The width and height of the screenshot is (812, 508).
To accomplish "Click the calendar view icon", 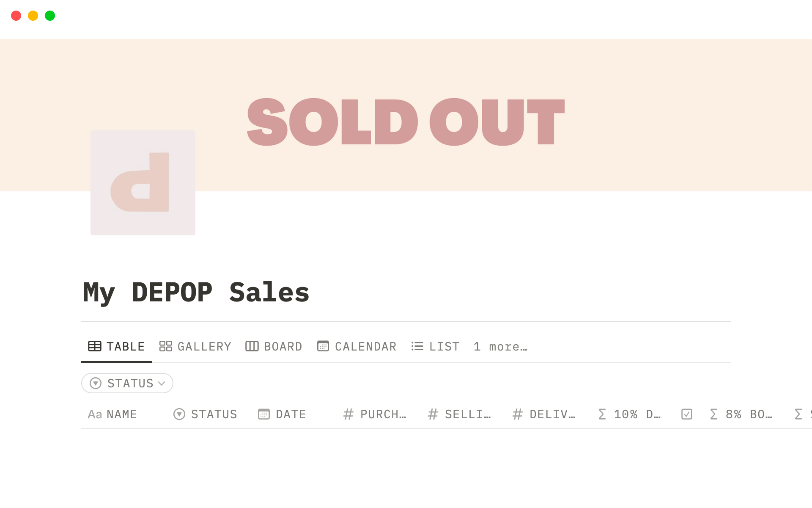I will (x=323, y=346).
